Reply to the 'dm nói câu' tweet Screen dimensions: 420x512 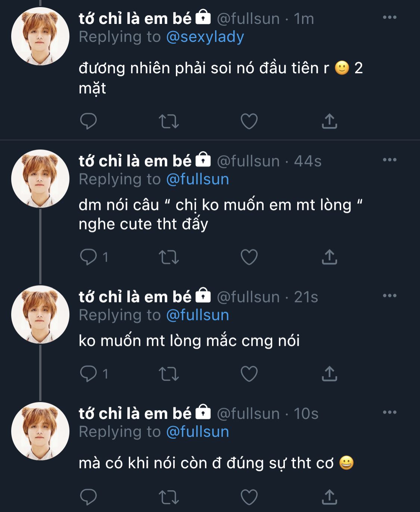[x=88, y=257]
